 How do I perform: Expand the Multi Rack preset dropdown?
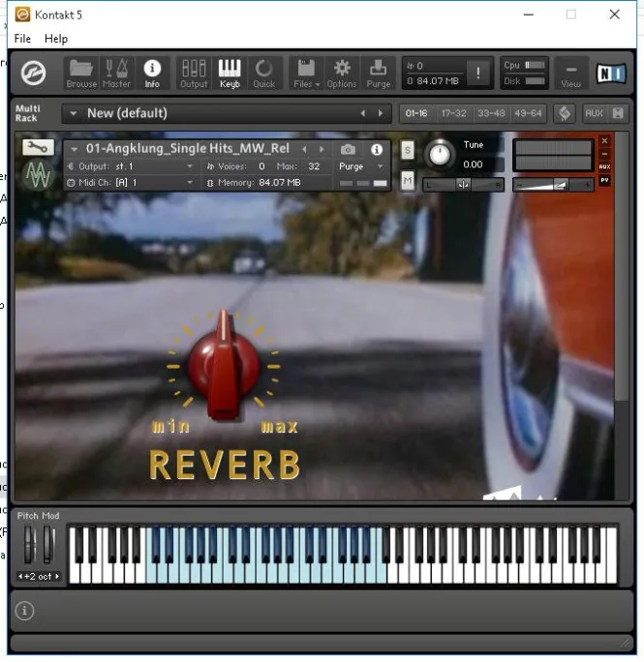click(74, 113)
